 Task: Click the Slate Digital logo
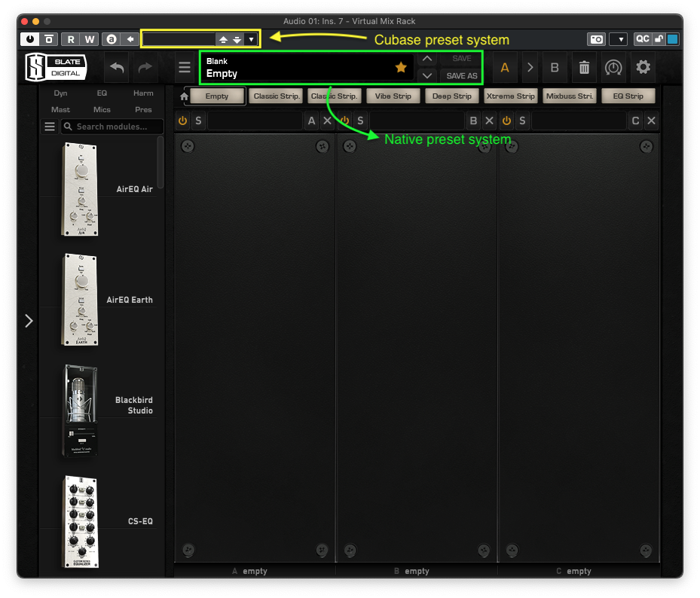(56, 68)
